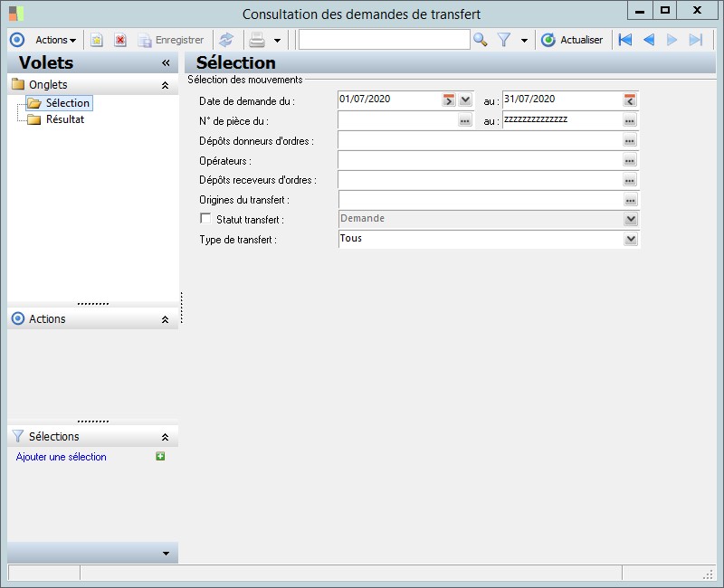Enable the Statut transfert checkbox
Screen dimensions: 724x588
pos(205,219)
